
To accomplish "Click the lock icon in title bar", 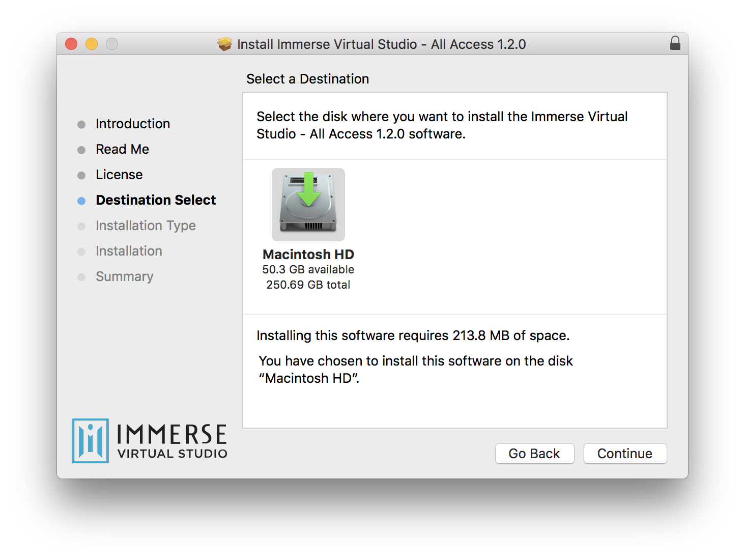I will point(675,43).
